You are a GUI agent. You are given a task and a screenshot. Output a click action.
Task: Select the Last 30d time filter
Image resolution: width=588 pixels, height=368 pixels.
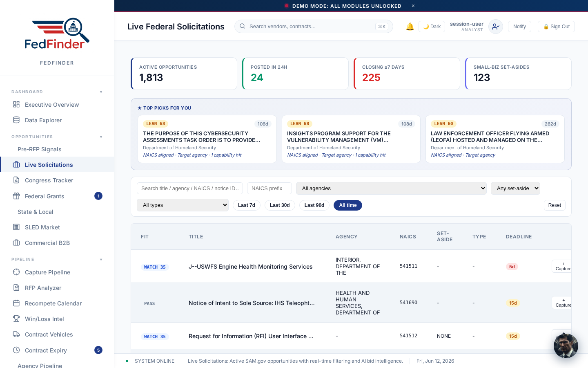pyautogui.click(x=280, y=205)
